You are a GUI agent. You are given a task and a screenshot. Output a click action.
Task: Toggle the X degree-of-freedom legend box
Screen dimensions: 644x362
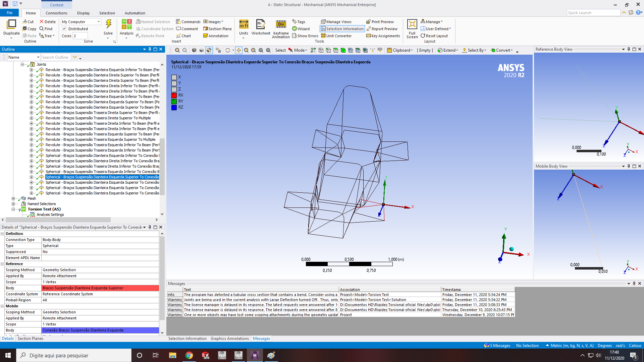coord(174,77)
